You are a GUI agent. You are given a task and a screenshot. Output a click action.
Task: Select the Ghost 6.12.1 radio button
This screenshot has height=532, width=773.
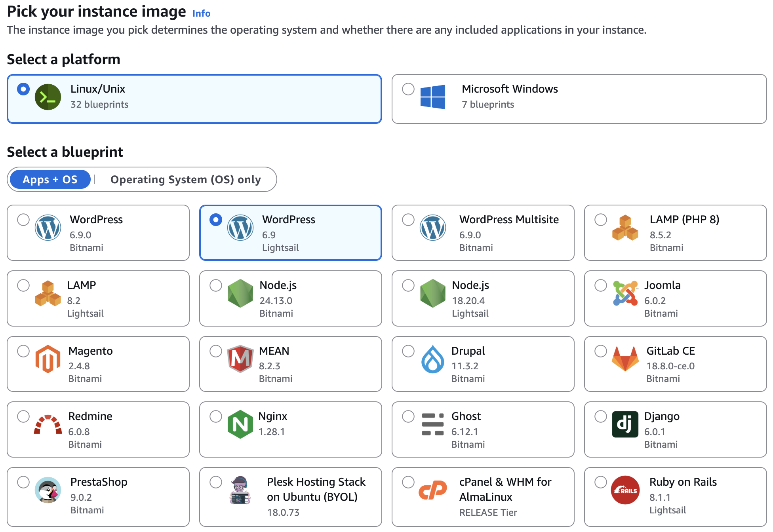(x=408, y=416)
